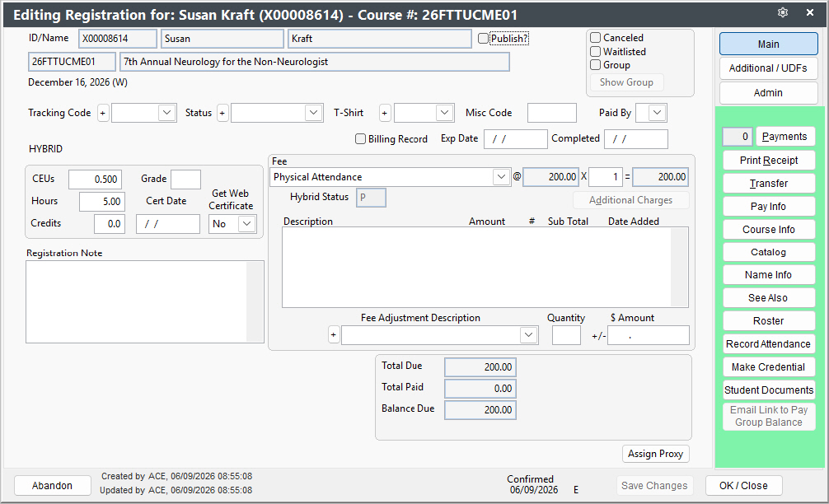Click plus button for Fee Adjustment Description
The width and height of the screenshot is (829, 504).
tap(334, 335)
